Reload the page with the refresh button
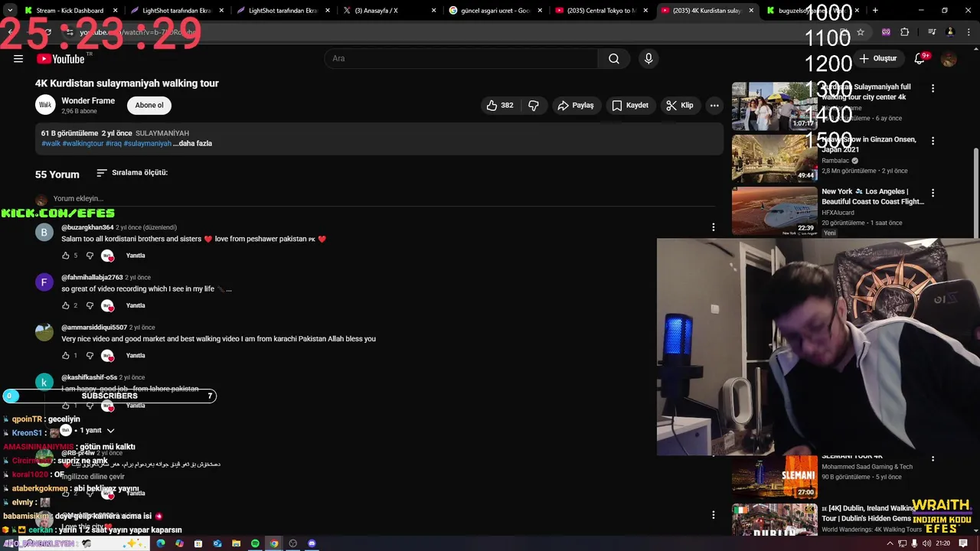Image resolution: width=980 pixels, height=551 pixels. coord(47,32)
